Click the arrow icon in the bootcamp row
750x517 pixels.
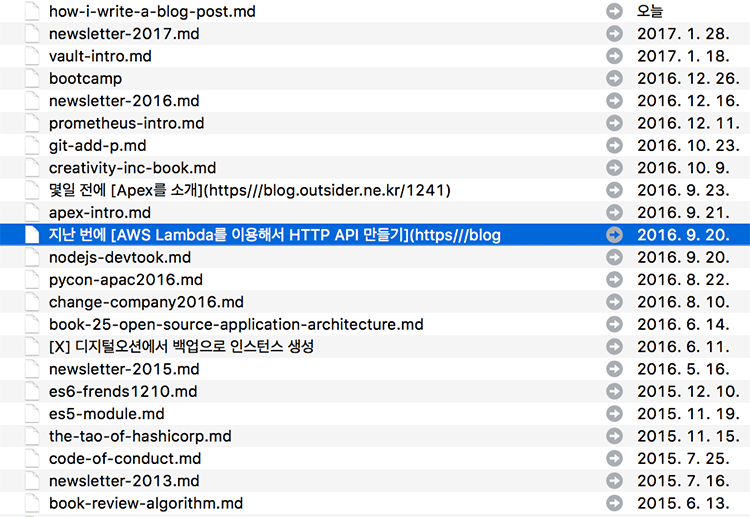[x=614, y=78]
